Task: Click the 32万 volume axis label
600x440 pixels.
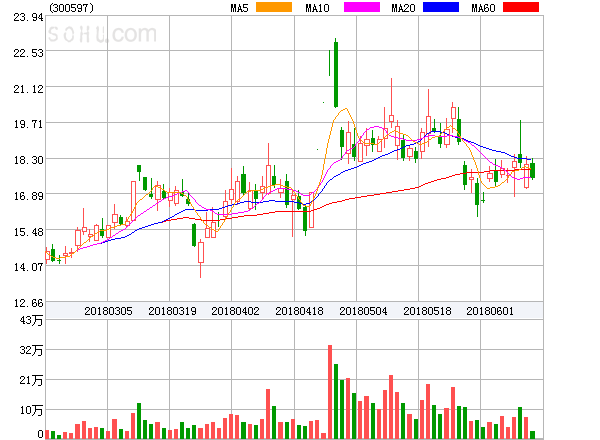Action: [x=31, y=350]
